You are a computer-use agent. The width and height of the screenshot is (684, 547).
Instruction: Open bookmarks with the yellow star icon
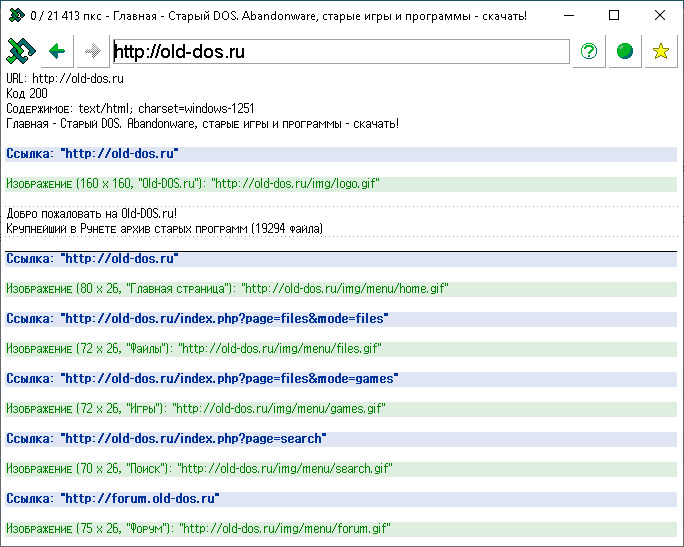[660, 52]
